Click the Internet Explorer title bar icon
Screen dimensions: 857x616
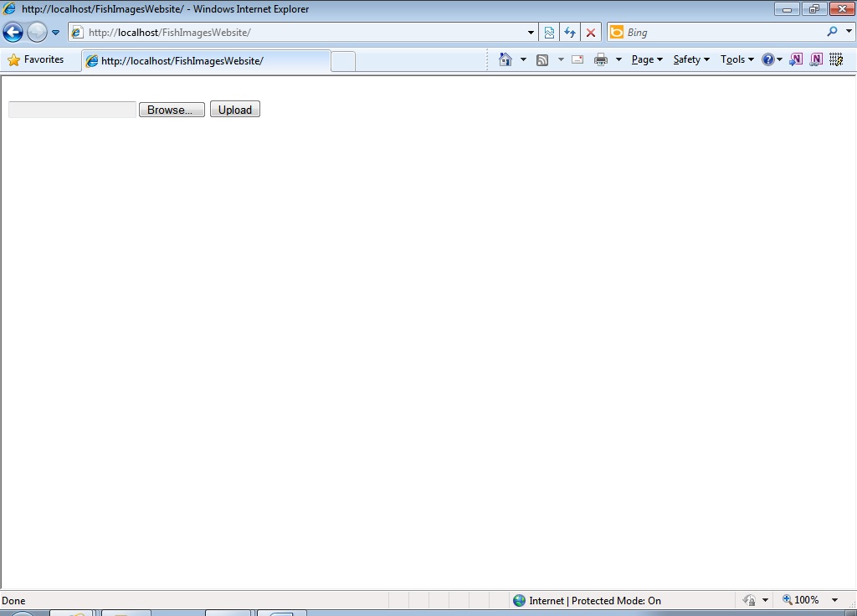(x=9, y=8)
